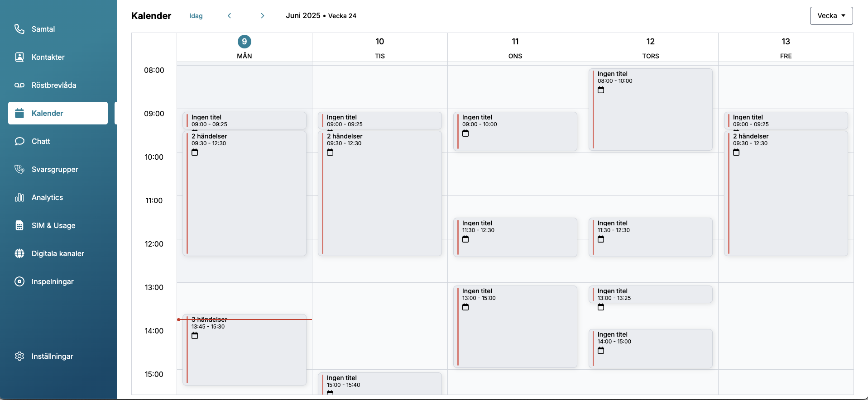
Task: Open Thursday 08:00 - 10:00 event
Action: [650, 110]
